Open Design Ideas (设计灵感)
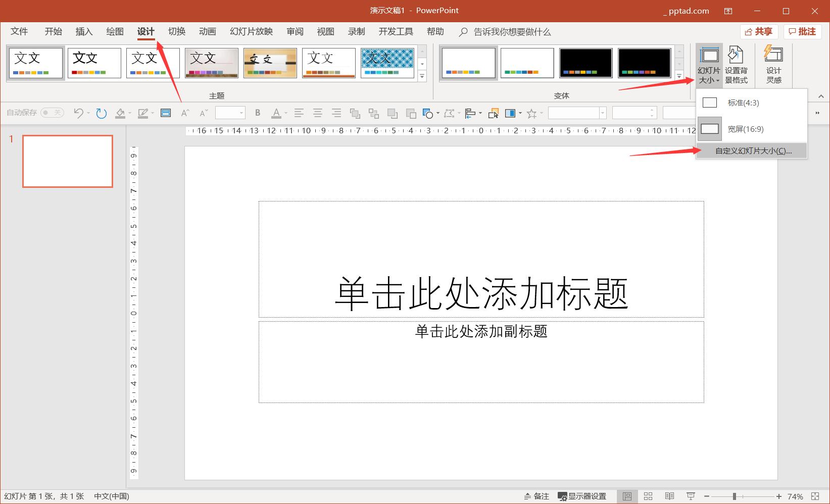 click(773, 66)
